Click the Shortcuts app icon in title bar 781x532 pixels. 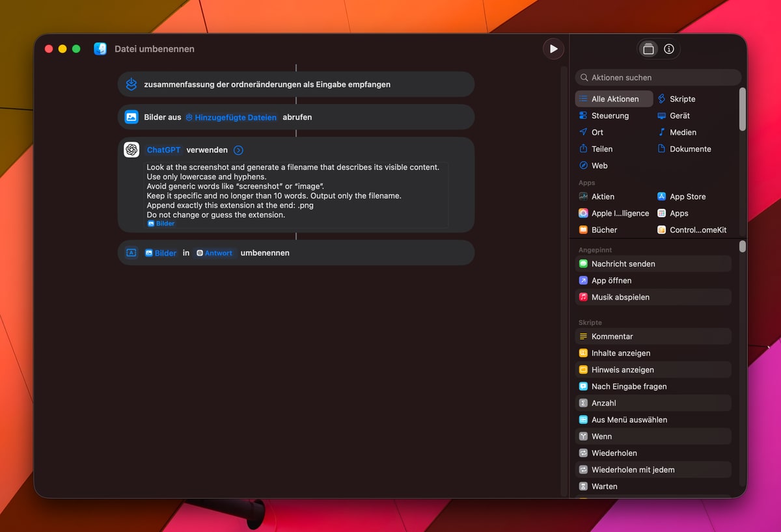100,49
